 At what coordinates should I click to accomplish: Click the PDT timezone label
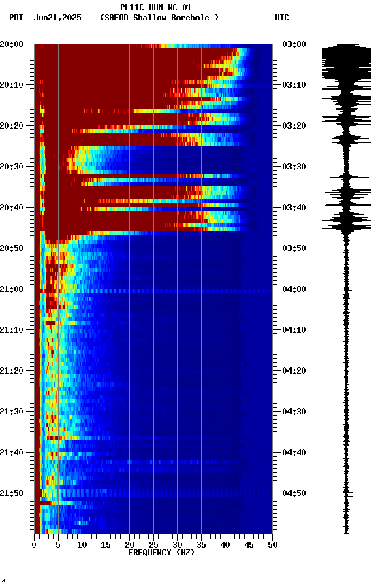[x=16, y=18]
